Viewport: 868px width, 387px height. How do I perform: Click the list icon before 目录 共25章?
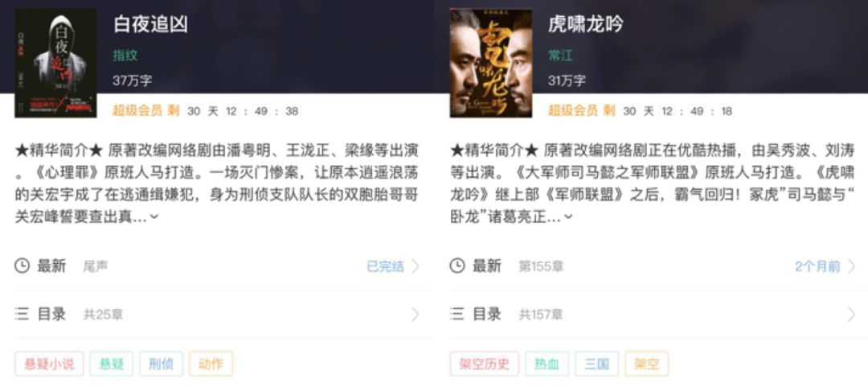22,315
